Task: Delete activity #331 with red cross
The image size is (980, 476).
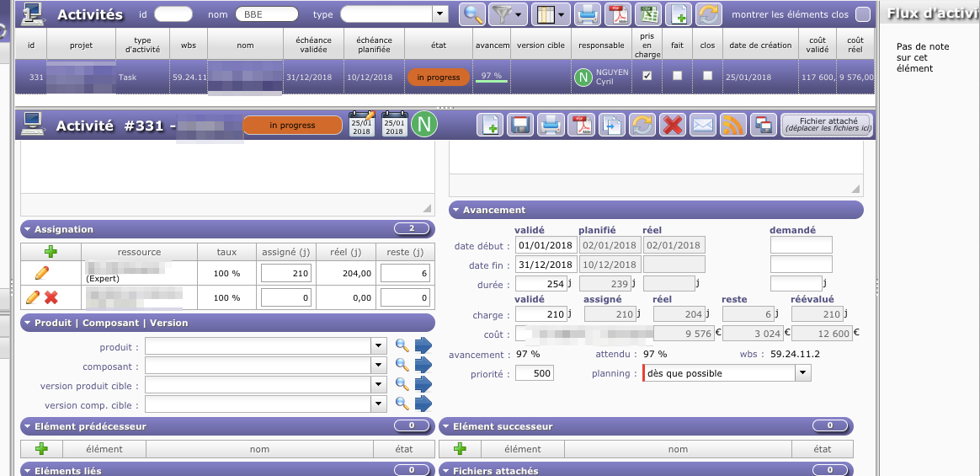Action: (672, 126)
